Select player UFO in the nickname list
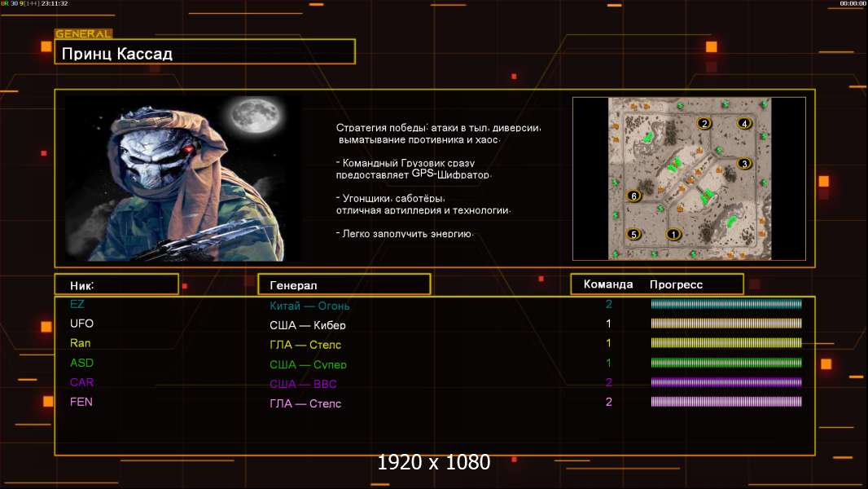Screen dimensions: 868x489 (82, 324)
